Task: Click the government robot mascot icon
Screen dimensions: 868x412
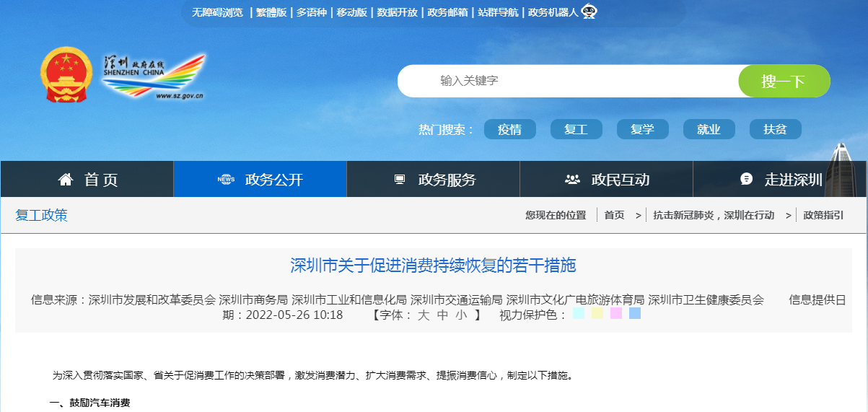Action: 589,12
